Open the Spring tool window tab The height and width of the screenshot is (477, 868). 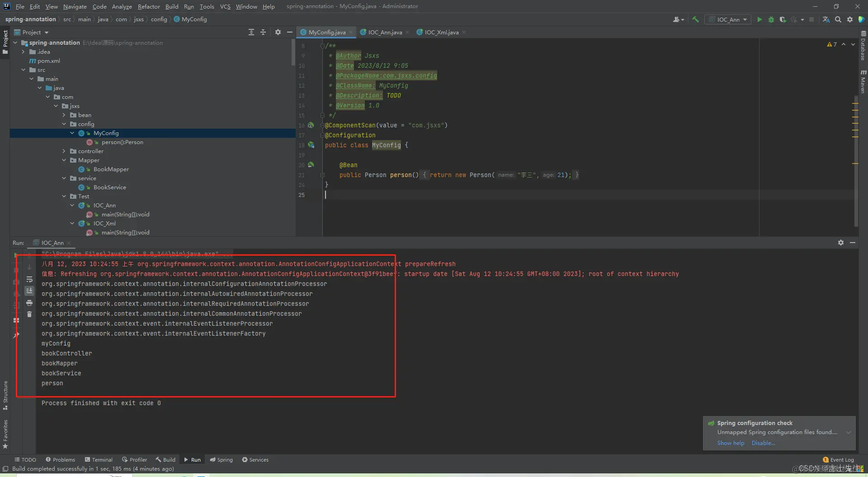pyautogui.click(x=221, y=459)
